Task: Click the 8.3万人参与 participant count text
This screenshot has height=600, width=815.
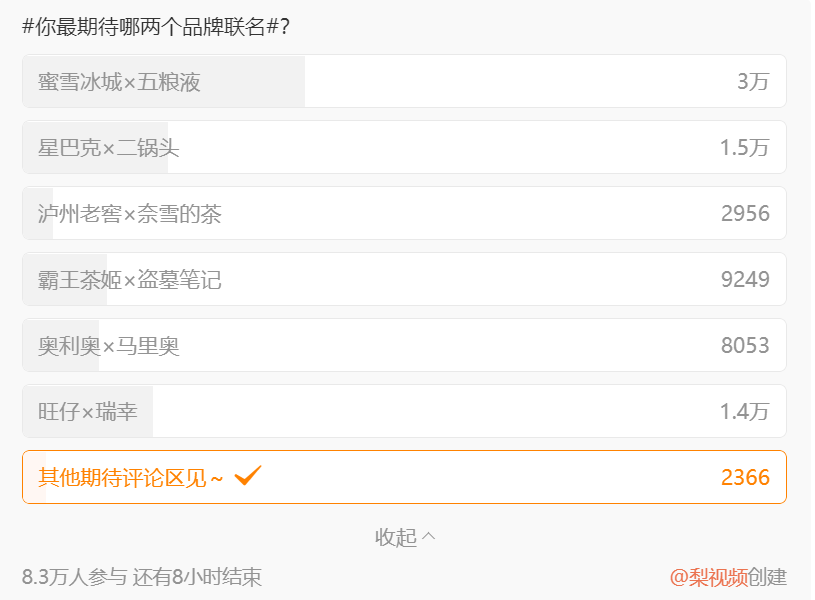Action: [74, 577]
